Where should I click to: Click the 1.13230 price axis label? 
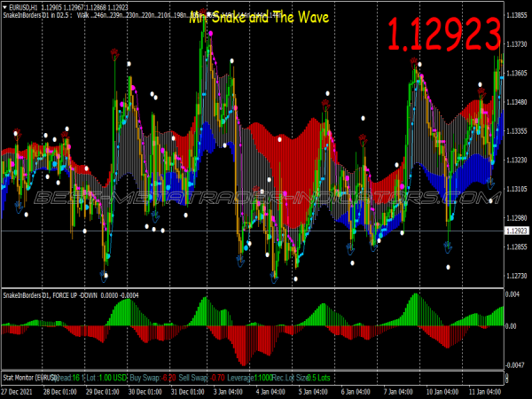pos(517,160)
